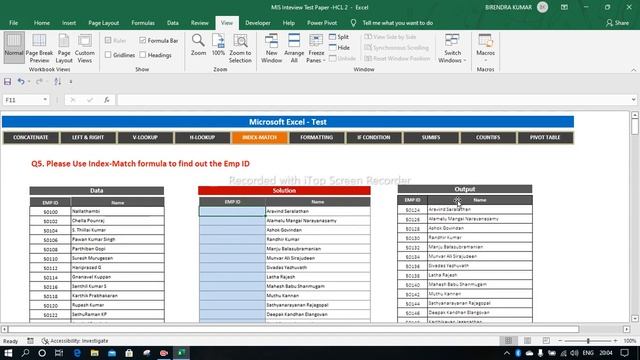Screen dimensions: 640x360
Task: Click the formula bar input field
Action: pyautogui.click(x=373, y=100)
